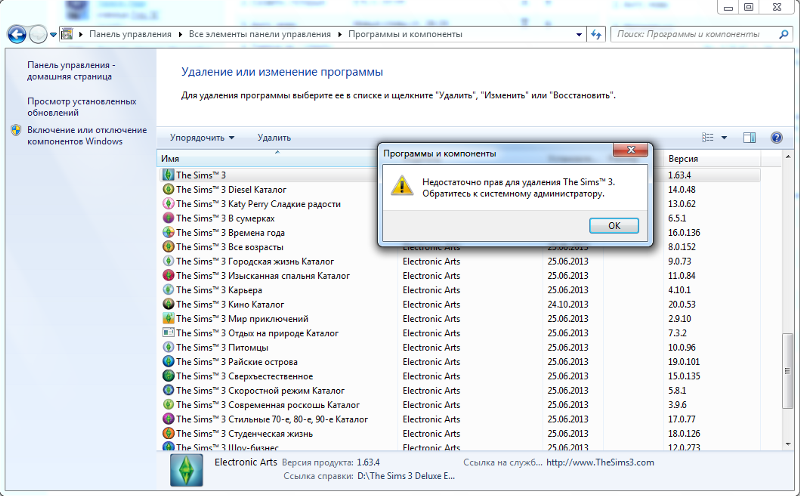Screen dimensions: 800x496
Task: Open 'Включение или отключение компонентов Windows' link
Action: [87, 135]
